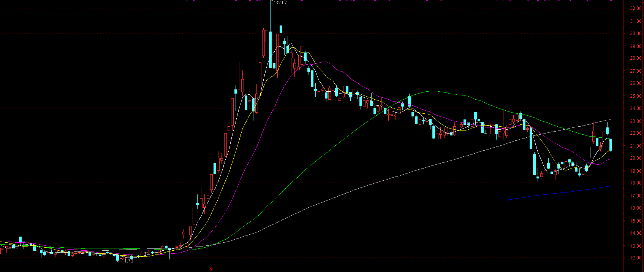Select the 23.00 price axis label

(636, 121)
